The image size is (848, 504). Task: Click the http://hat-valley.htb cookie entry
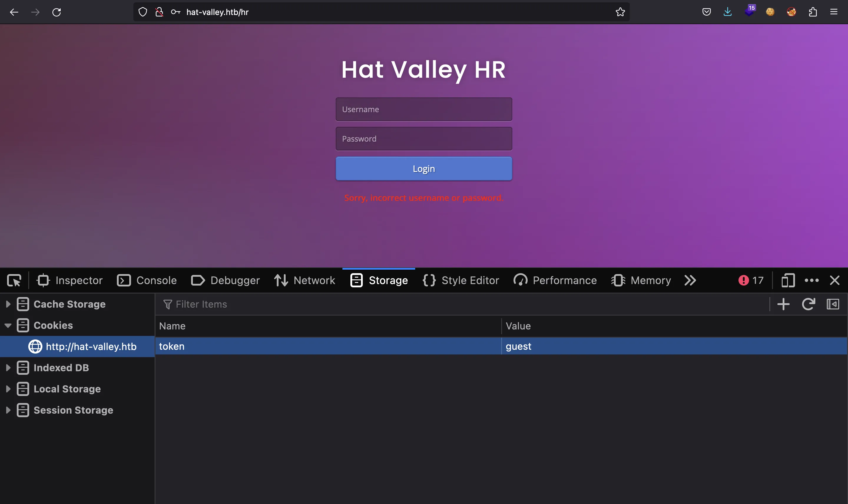(91, 346)
